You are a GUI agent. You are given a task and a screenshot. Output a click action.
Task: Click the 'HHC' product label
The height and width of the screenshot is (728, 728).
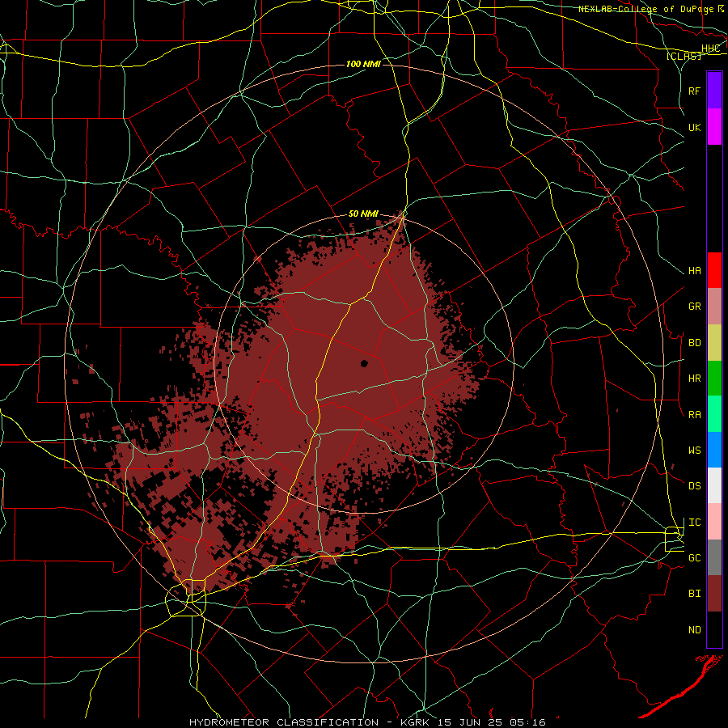(x=711, y=49)
